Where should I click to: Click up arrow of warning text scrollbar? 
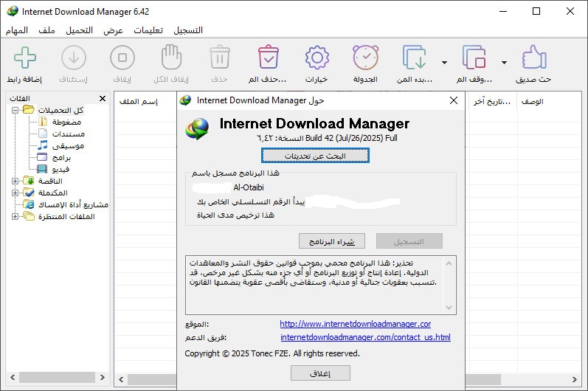[x=449, y=263]
